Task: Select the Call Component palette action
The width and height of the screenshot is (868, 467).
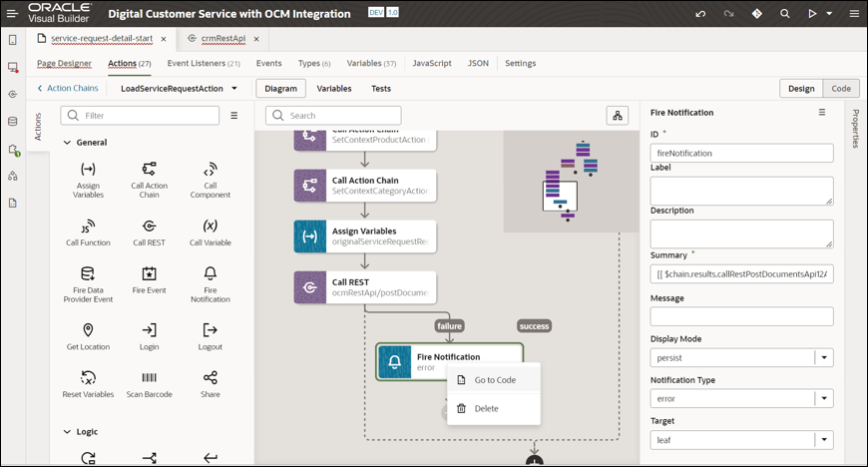Action: pyautogui.click(x=210, y=180)
